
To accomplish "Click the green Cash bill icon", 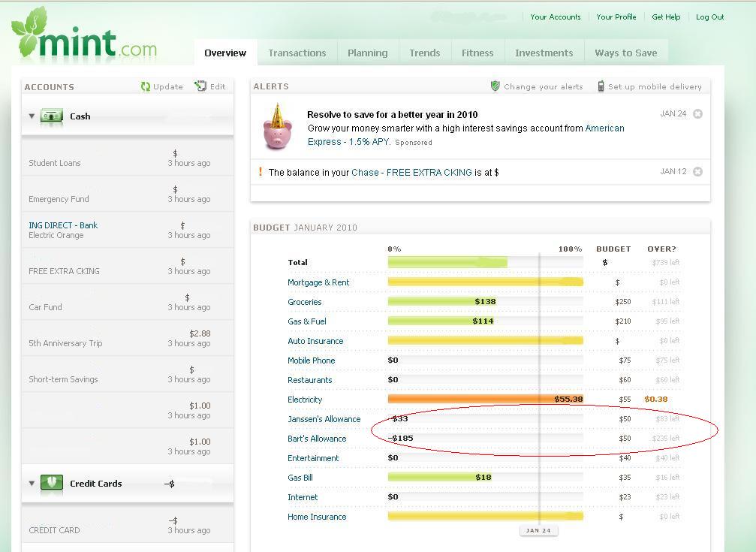I will 52,116.
